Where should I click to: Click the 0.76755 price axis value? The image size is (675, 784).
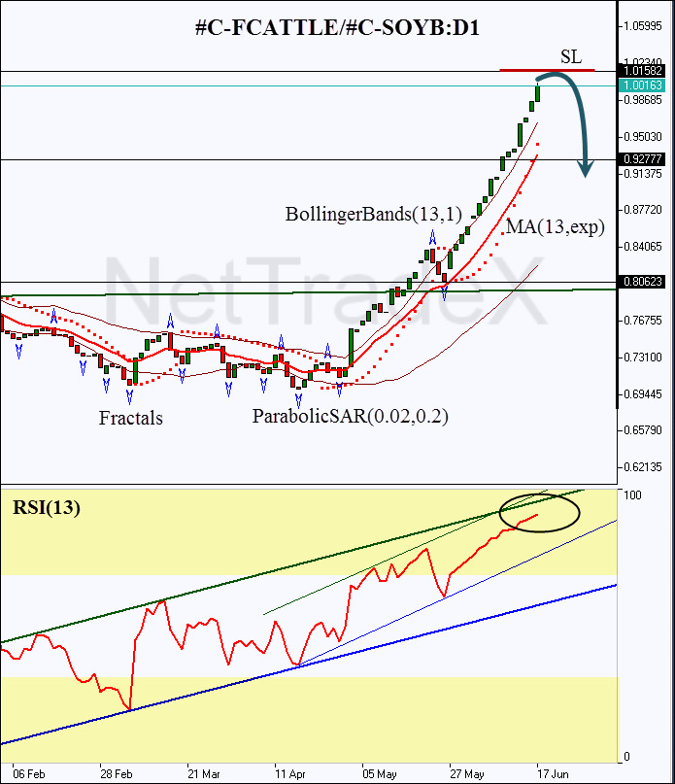pos(643,321)
